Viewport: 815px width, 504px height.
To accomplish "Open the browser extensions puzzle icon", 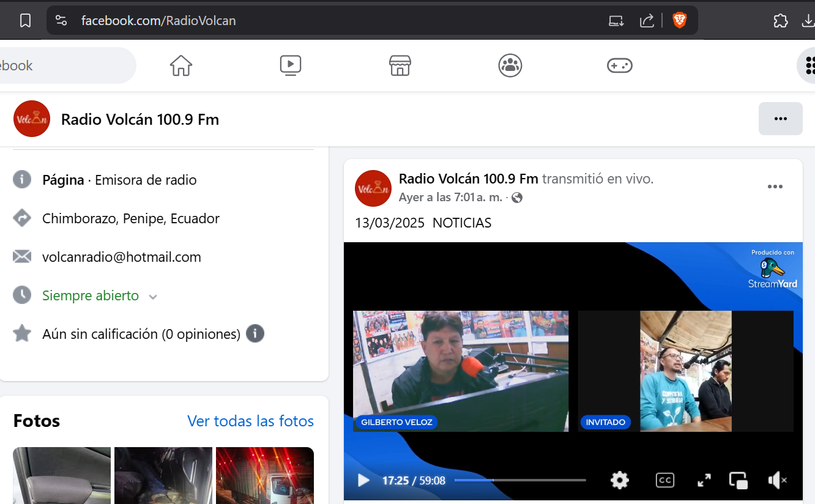I will click(781, 21).
